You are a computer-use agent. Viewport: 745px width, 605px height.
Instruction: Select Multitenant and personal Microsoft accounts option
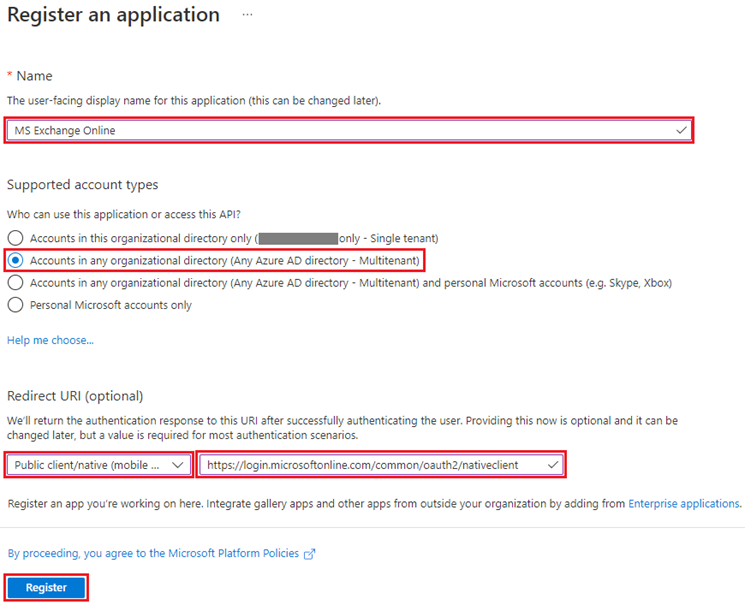15,283
